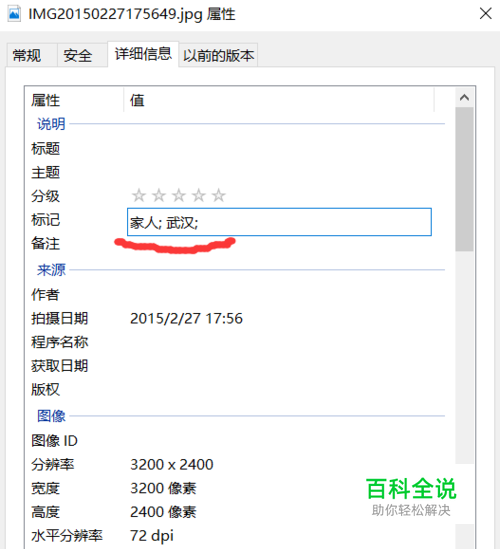Image resolution: width=500 pixels, height=549 pixels.
Task: Select the 详细信息 tab
Action: click(x=143, y=54)
